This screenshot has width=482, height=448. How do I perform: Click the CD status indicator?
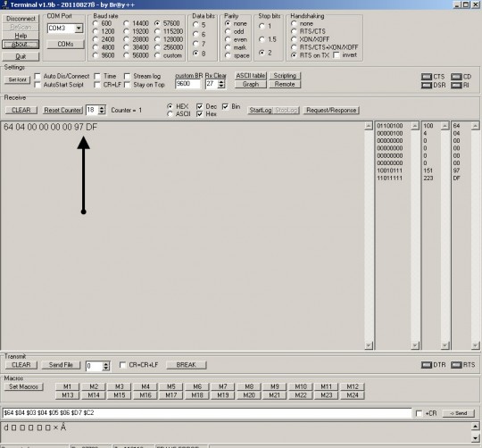(456, 77)
